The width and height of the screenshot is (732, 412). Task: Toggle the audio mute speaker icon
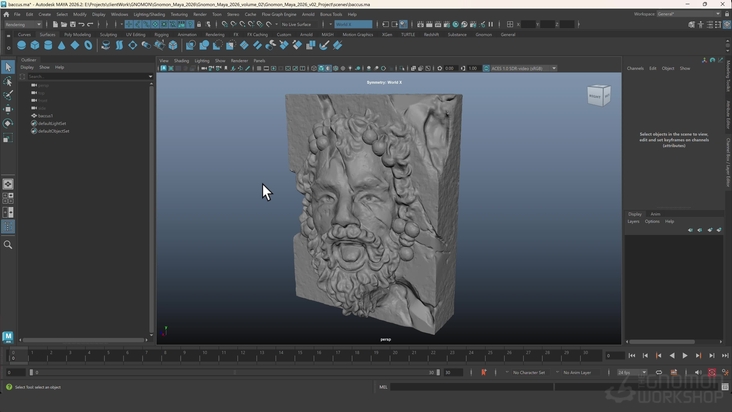pyautogui.click(x=698, y=372)
